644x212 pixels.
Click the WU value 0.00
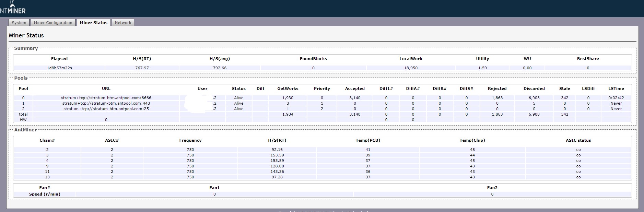(527, 68)
